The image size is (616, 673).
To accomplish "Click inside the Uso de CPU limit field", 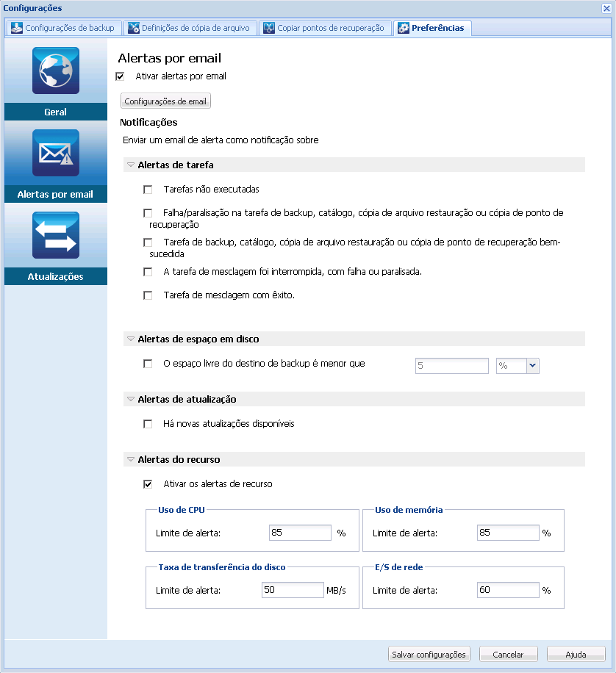I will coord(300,532).
